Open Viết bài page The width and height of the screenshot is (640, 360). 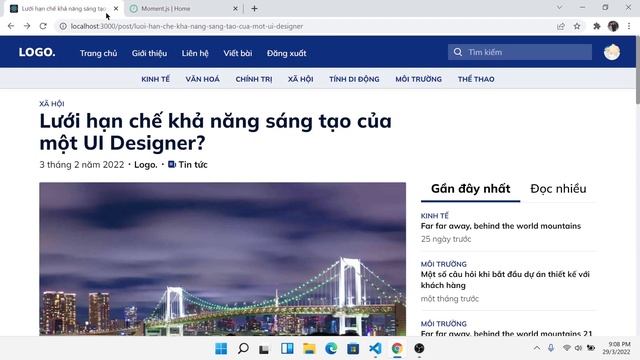238,53
